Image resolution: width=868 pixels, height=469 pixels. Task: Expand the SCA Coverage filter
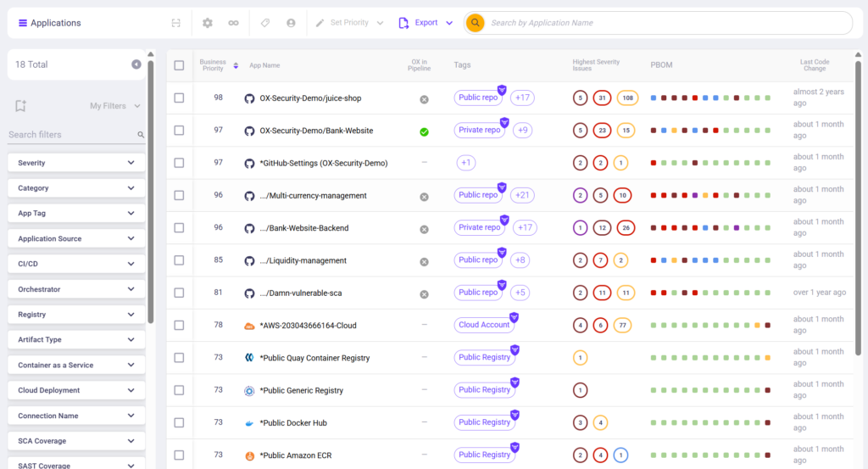[x=76, y=441]
